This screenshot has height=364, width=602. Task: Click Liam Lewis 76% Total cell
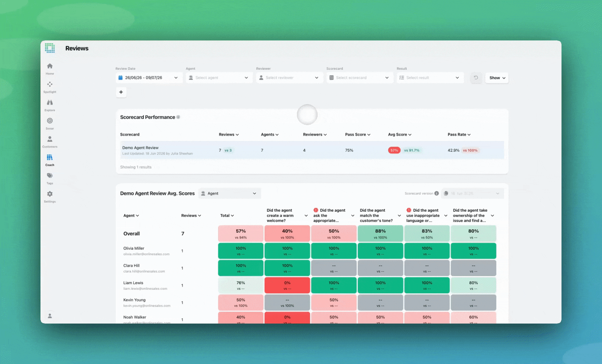(x=241, y=285)
